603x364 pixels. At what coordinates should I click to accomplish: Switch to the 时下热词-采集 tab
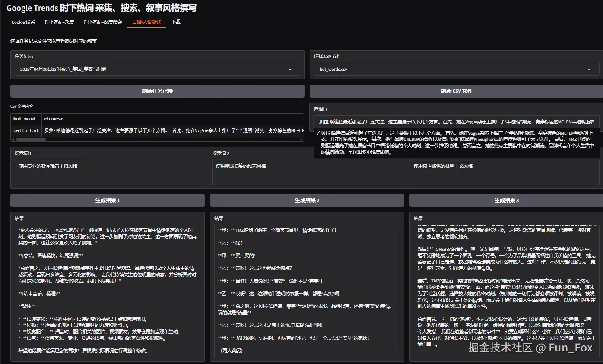coord(60,22)
